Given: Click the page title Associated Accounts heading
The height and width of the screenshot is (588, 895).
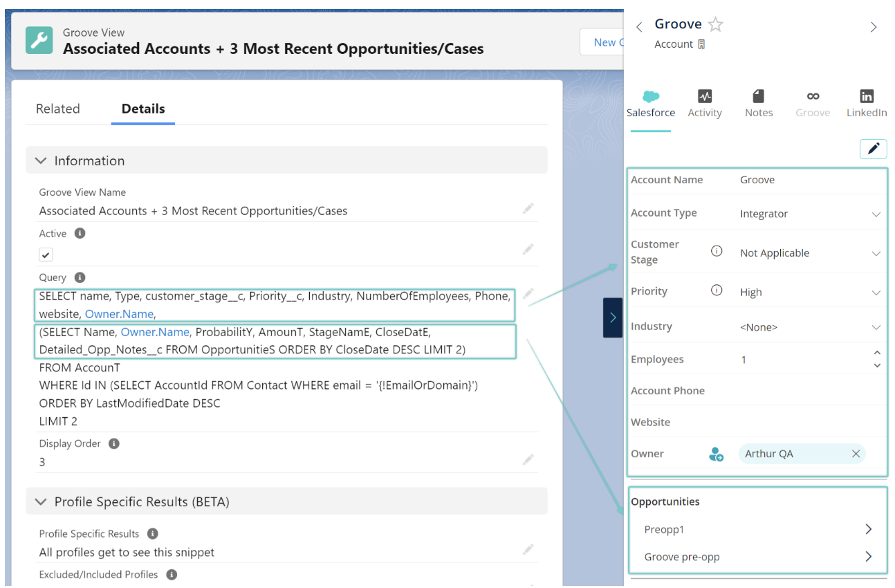Looking at the screenshot, I should 273,49.
